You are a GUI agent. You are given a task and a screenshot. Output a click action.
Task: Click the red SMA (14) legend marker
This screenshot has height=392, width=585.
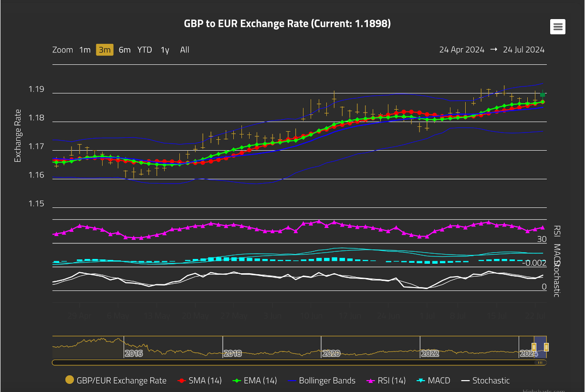point(181,381)
